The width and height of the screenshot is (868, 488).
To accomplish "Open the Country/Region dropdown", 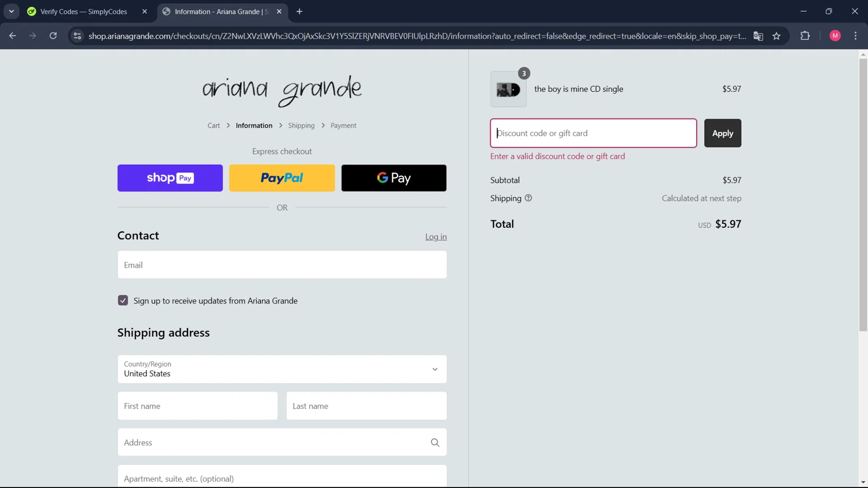I will coord(282,369).
